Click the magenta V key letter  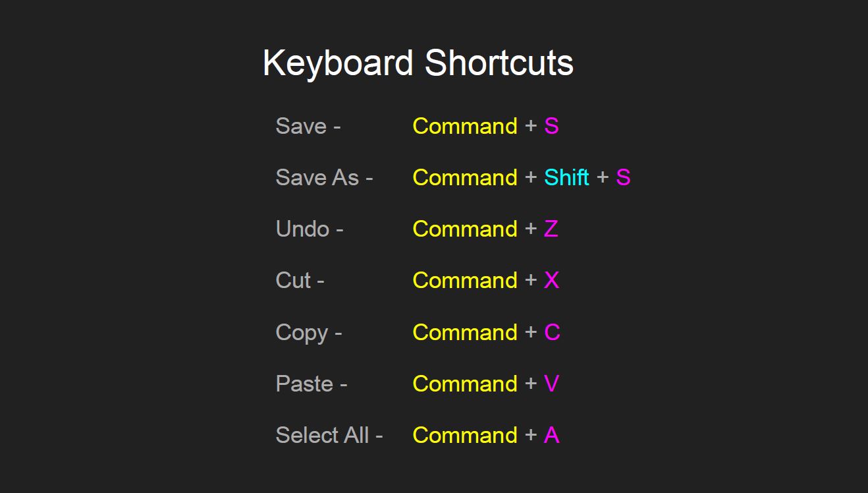click(551, 384)
